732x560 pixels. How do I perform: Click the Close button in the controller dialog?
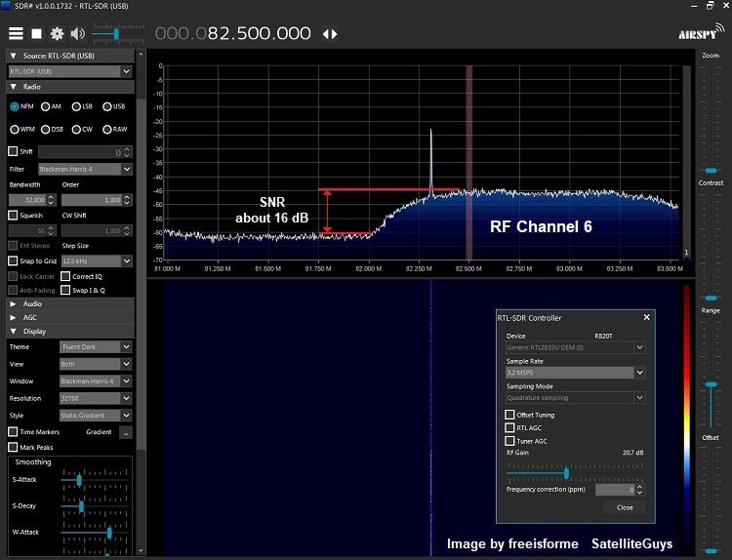[x=624, y=507]
